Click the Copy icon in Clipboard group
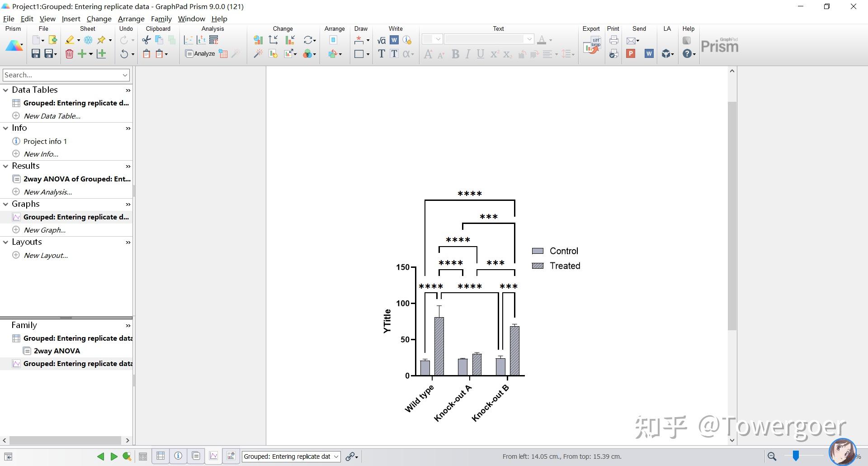Image resolution: width=868 pixels, height=466 pixels. (159, 40)
